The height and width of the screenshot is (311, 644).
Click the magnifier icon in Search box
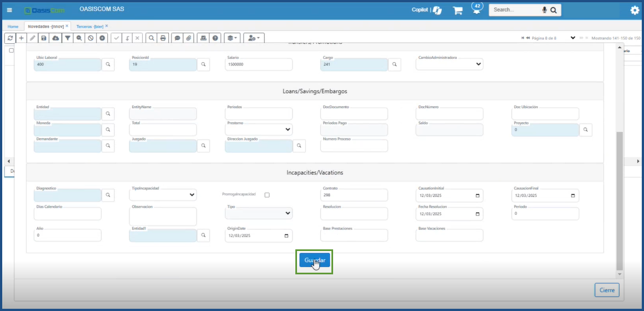(x=554, y=10)
